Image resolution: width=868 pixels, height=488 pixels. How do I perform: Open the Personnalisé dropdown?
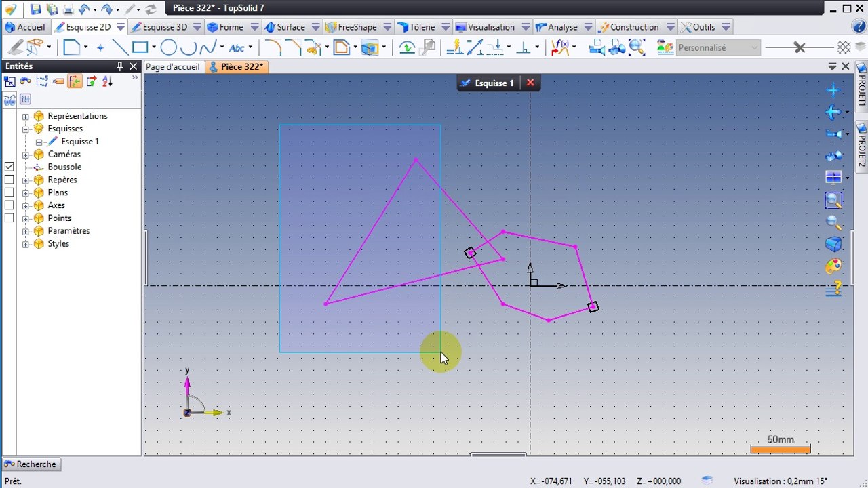[718, 47]
